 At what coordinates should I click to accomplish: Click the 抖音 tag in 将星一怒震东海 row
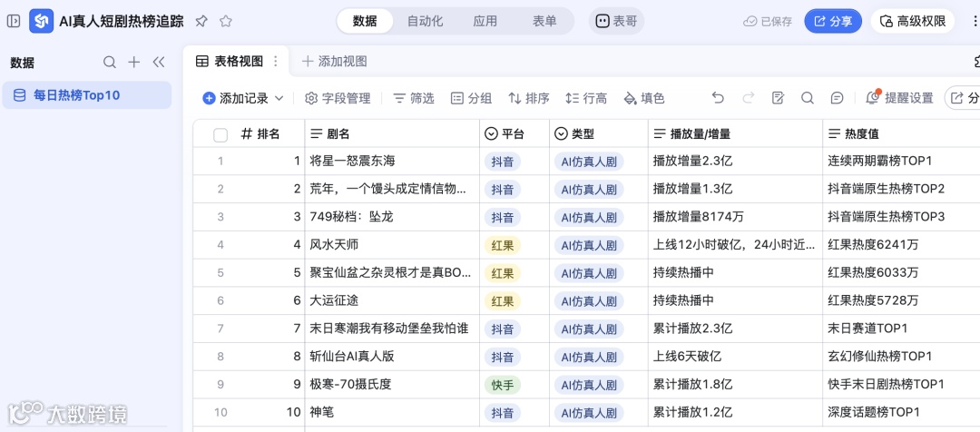pos(503,162)
